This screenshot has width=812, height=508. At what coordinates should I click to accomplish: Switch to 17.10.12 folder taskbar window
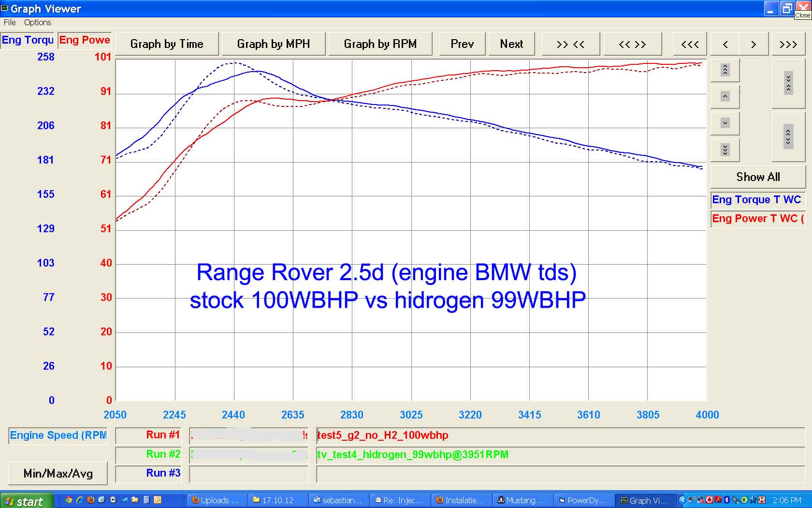tap(278, 501)
